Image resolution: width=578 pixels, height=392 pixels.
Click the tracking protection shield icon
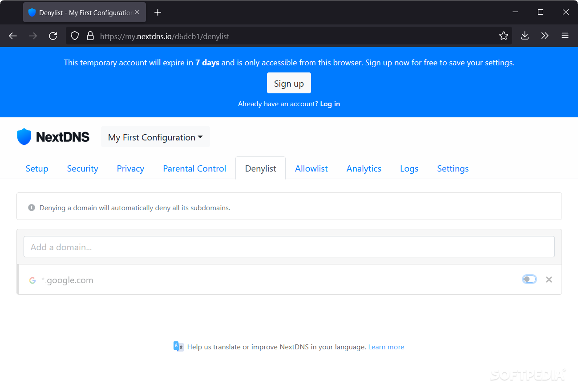pos(75,36)
